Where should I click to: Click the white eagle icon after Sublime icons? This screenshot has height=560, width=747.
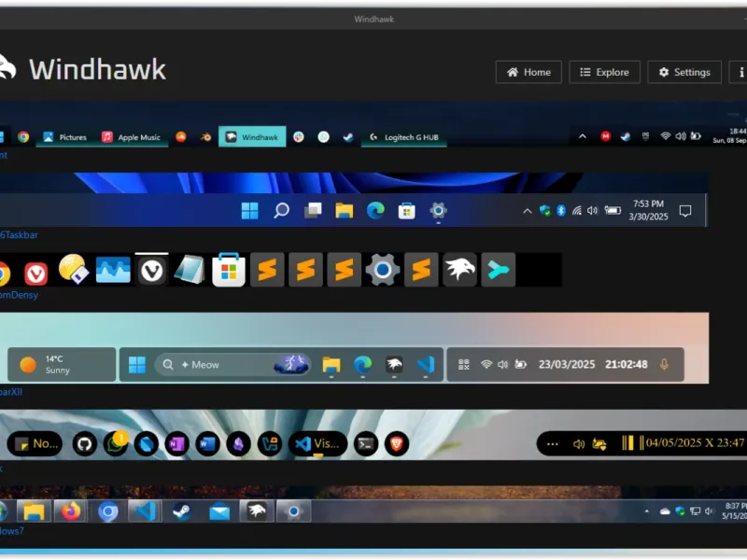tap(459, 270)
